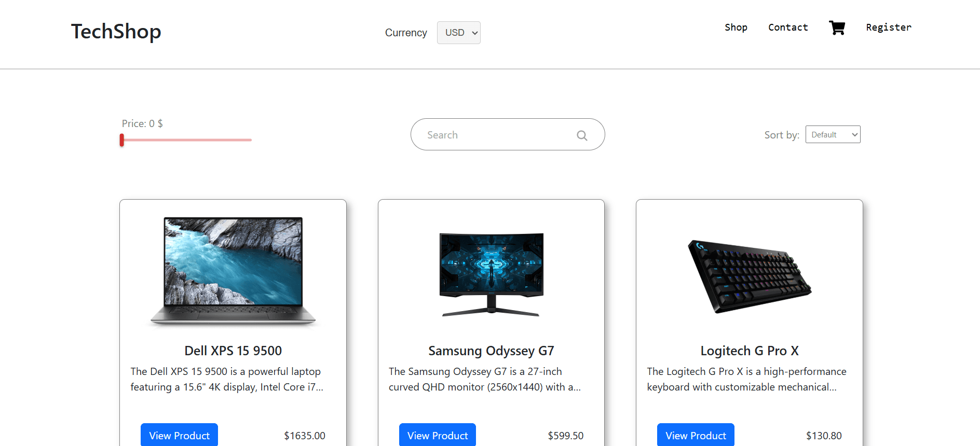View Product for Samsung Odyssey G7
This screenshot has height=446, width=980.
click(438, 435)
